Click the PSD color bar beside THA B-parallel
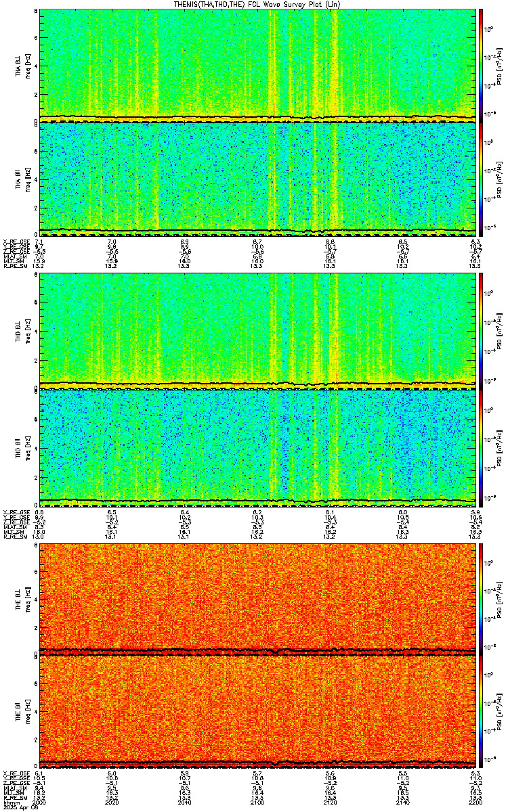 point(481,179)
